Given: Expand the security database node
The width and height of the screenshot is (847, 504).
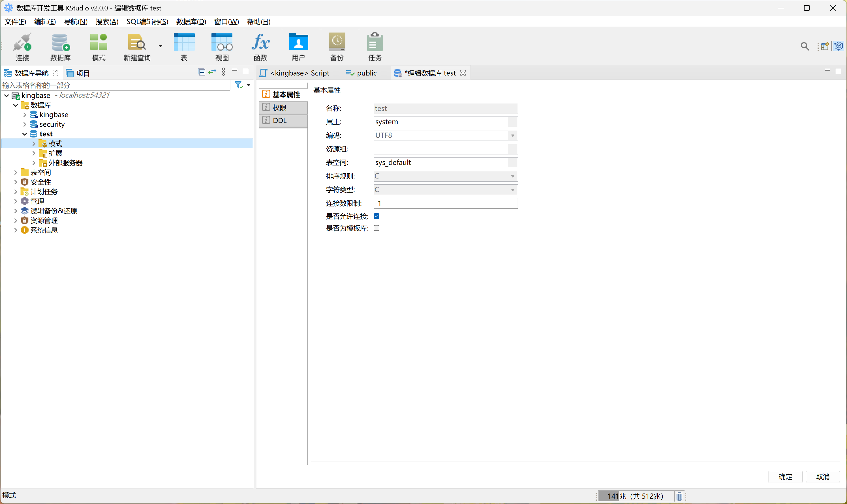Looking at the screenshot, I should [x=24, y=124].
